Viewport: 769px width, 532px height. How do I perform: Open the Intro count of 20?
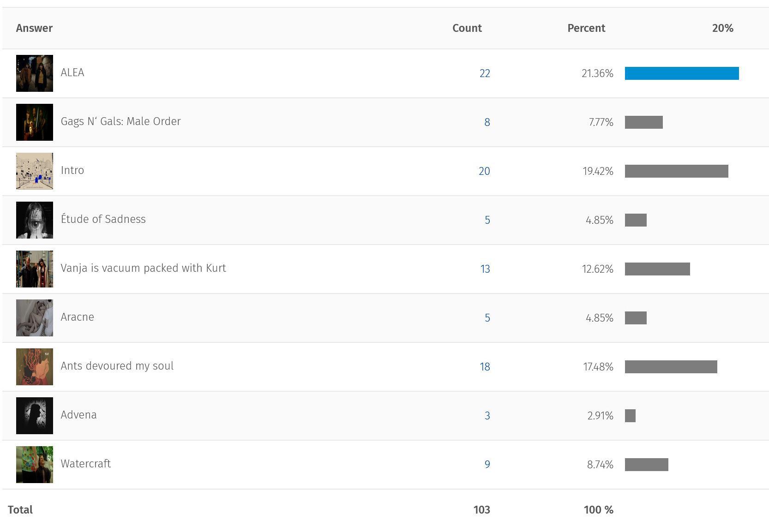tap(484, 171)
